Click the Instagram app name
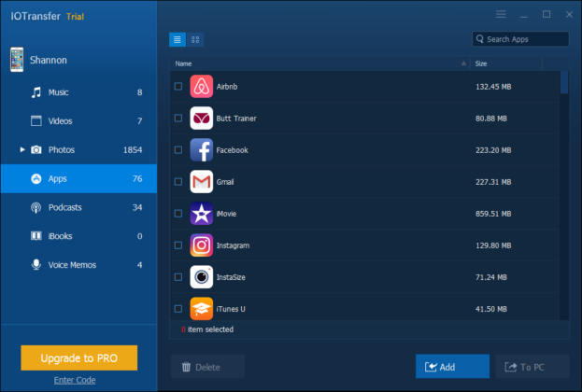This screenshot has height=392, width=582. coord(234,245)
